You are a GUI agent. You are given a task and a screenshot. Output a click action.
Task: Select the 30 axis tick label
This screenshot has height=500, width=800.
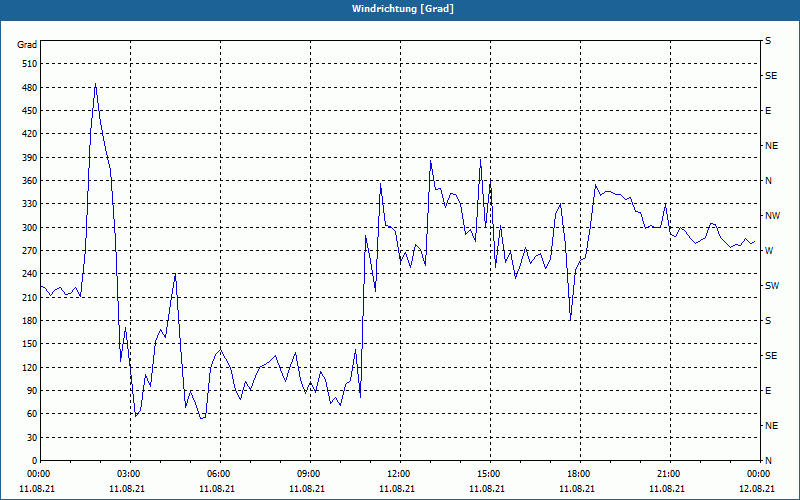32,438
